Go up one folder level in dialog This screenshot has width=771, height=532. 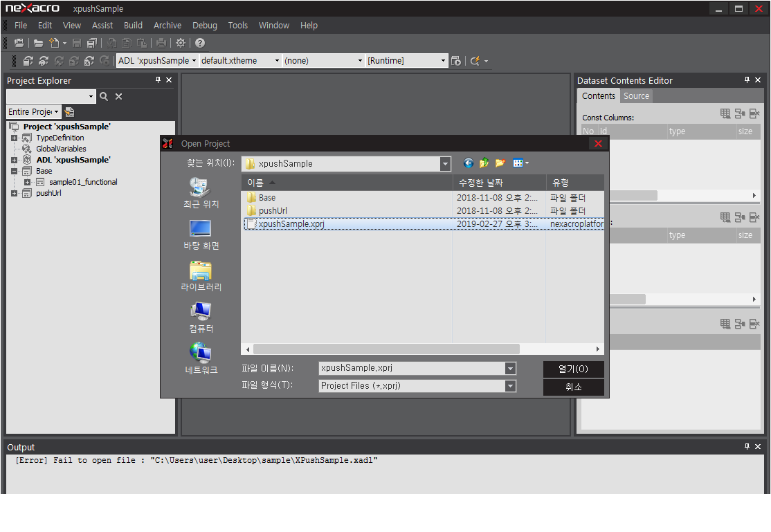click(484, 163)
